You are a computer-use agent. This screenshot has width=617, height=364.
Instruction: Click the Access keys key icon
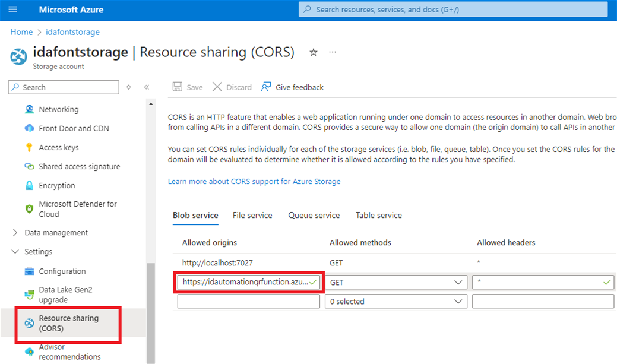[x=30, y=147]
